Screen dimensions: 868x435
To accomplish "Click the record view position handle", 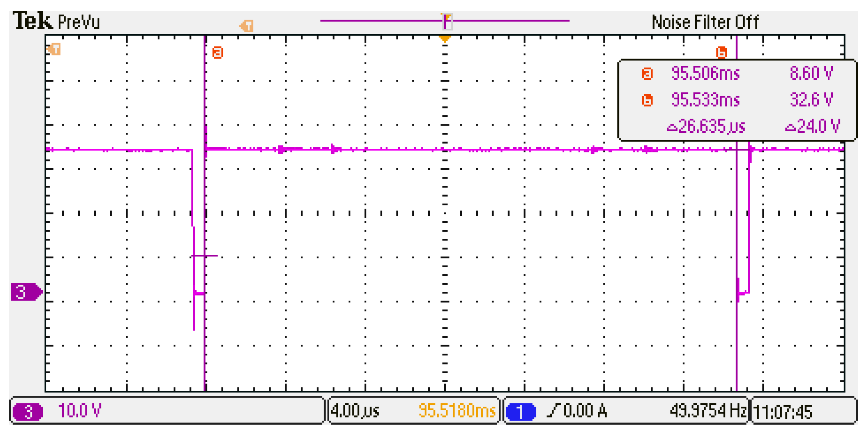I will pyautogui.click(x=447, y=21).
